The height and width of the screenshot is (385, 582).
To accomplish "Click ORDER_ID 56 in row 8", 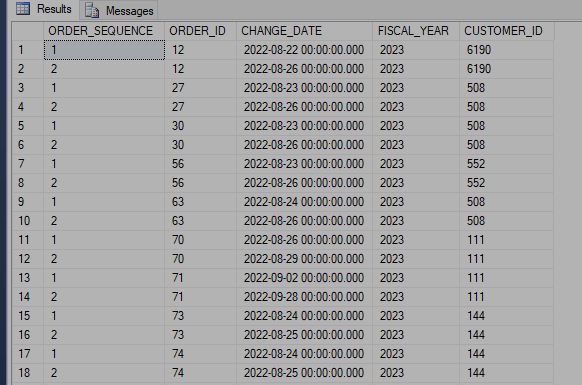I will (200, 183).
